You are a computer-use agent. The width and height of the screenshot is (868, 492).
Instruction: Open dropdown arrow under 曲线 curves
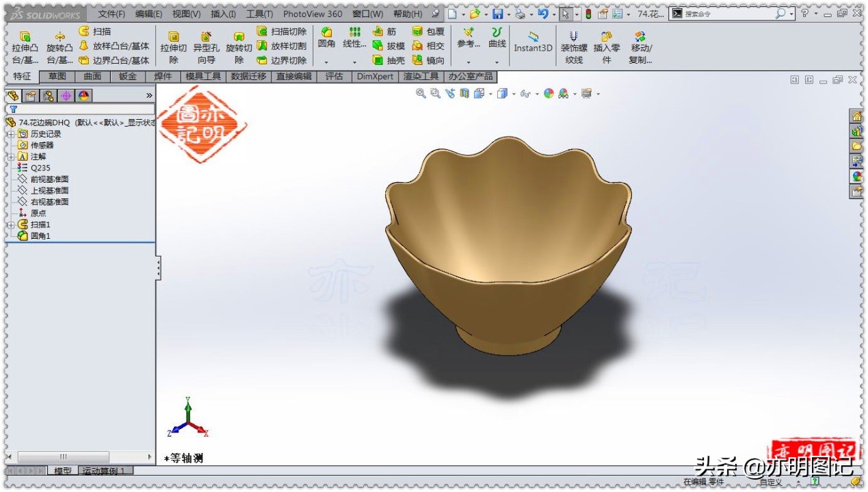(x=497, y=62)
